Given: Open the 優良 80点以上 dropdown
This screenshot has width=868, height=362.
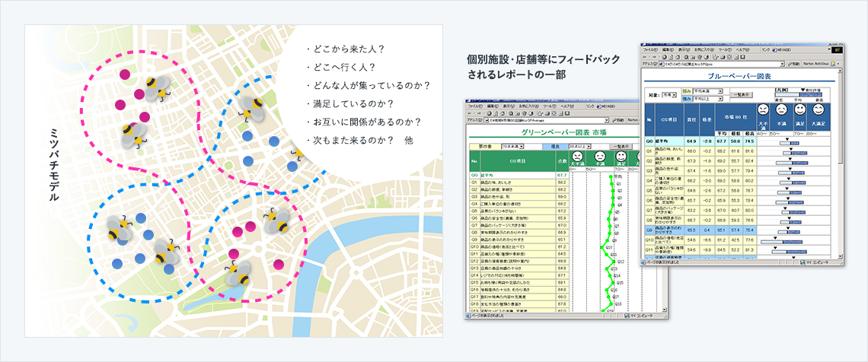Looking at the screenshot, I should click(x=579, y=147).
